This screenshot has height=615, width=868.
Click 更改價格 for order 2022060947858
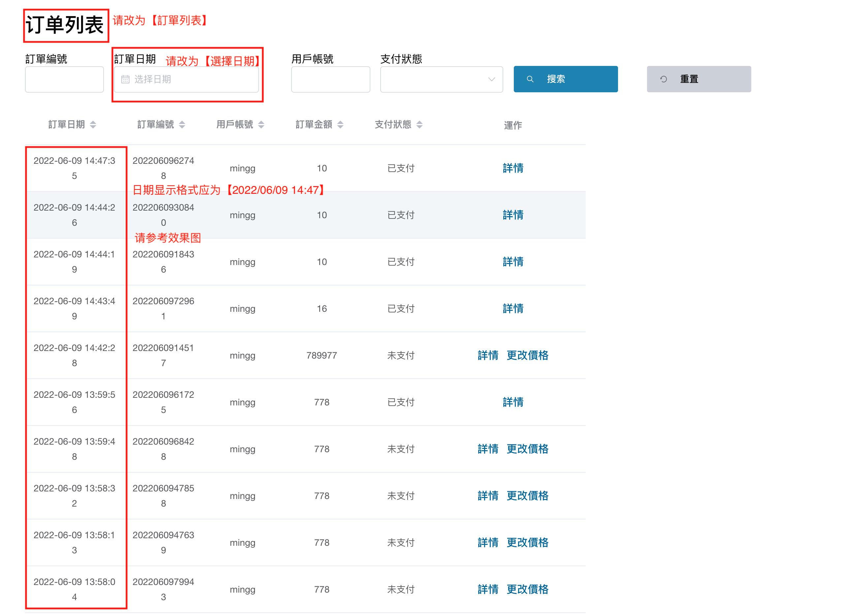tap(527, 495)
